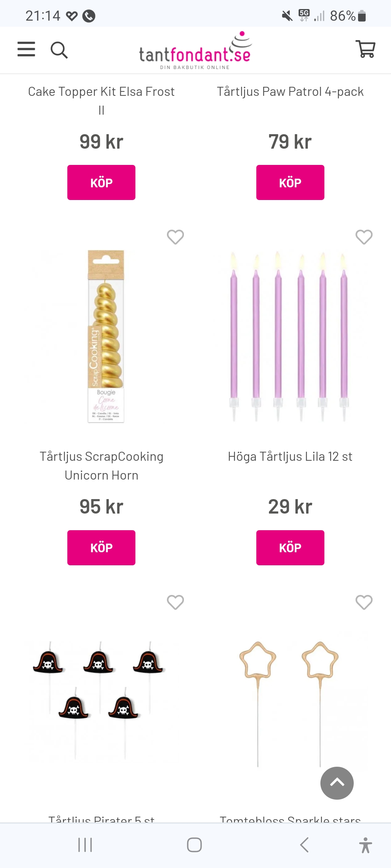
Task: Open the accessibility shortcut icon
Action: point(365,845)
